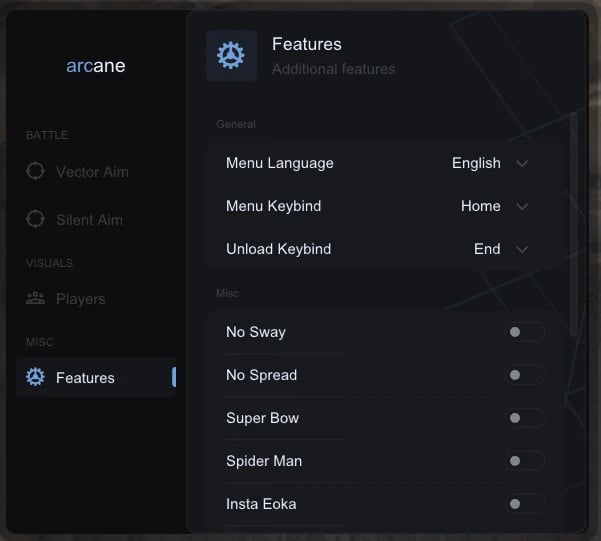Open the Menu Language English dropdown
Viewport: 601px width, 541px height.
pos(488,163)
